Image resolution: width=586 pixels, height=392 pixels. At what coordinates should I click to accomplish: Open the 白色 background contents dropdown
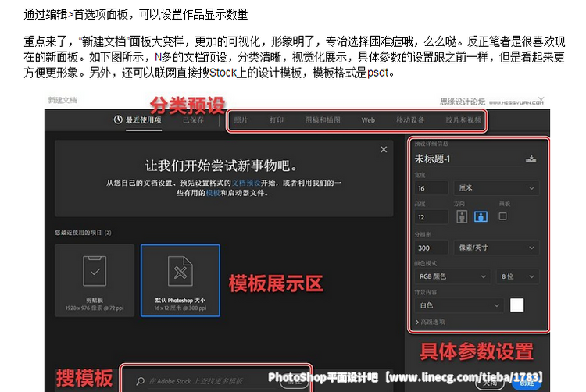(x=459, y=305)
